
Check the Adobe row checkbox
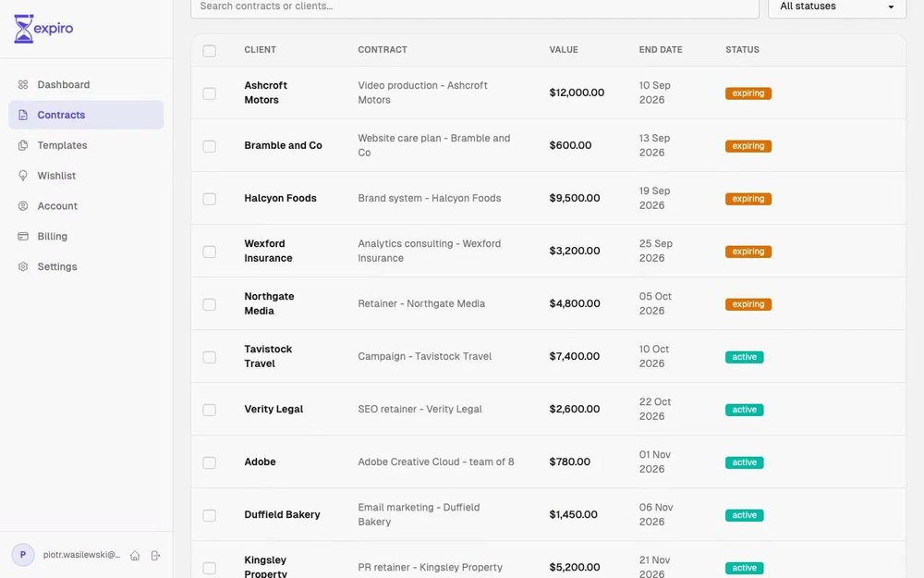pos(209,463)
